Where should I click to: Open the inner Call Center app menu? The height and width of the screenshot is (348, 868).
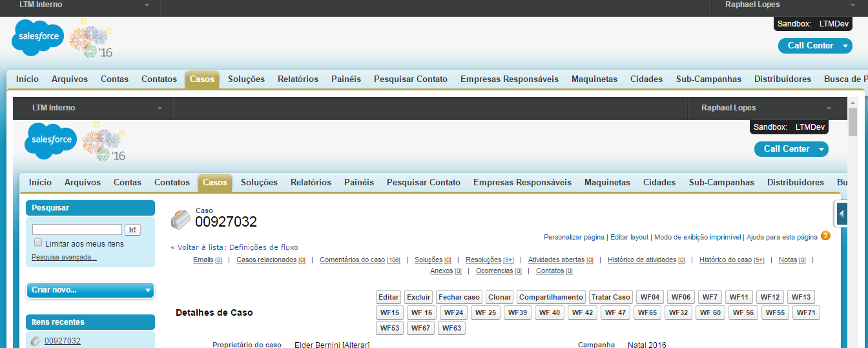pyautogui.click(x=791, y=149)
